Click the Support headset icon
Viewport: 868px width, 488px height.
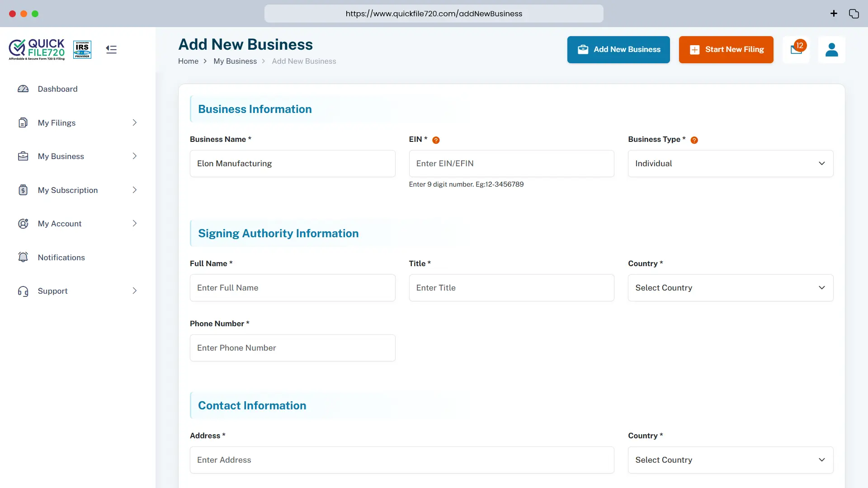(23, 291)
